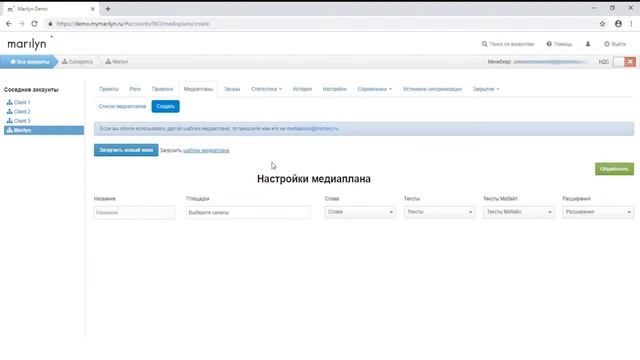
Task: Click the browser back arrow
Action: point(9,24)
